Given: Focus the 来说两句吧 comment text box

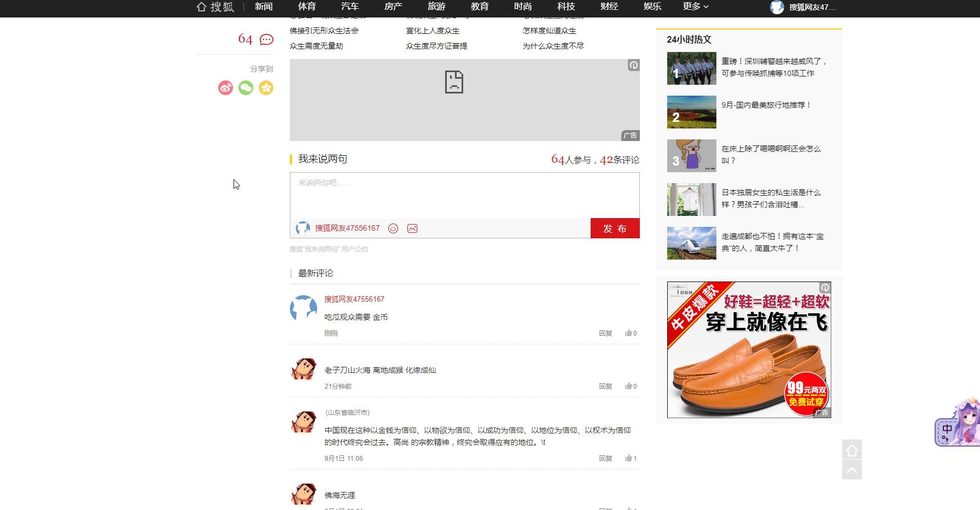Looking at the screenshot, I should (464, 196).
